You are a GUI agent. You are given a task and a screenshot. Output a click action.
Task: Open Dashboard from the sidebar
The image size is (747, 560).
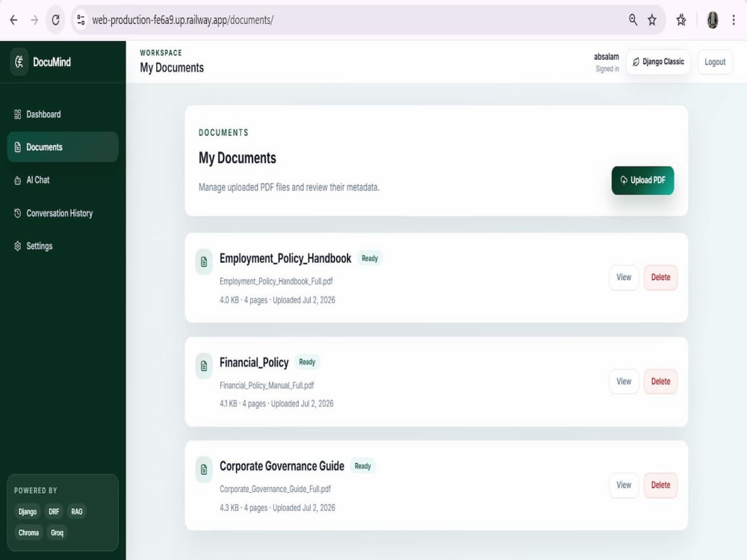[63, 114]
